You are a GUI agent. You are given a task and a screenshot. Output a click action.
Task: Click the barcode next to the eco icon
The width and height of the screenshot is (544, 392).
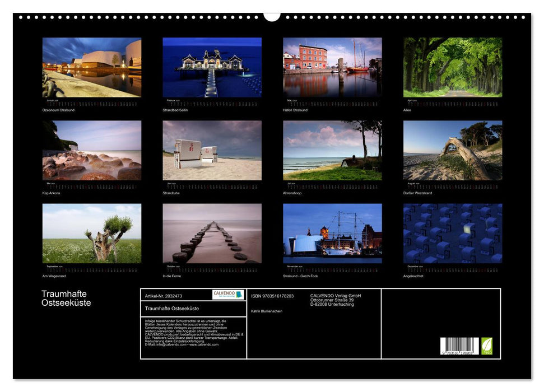pyautogui.click(x=459, y=346)
